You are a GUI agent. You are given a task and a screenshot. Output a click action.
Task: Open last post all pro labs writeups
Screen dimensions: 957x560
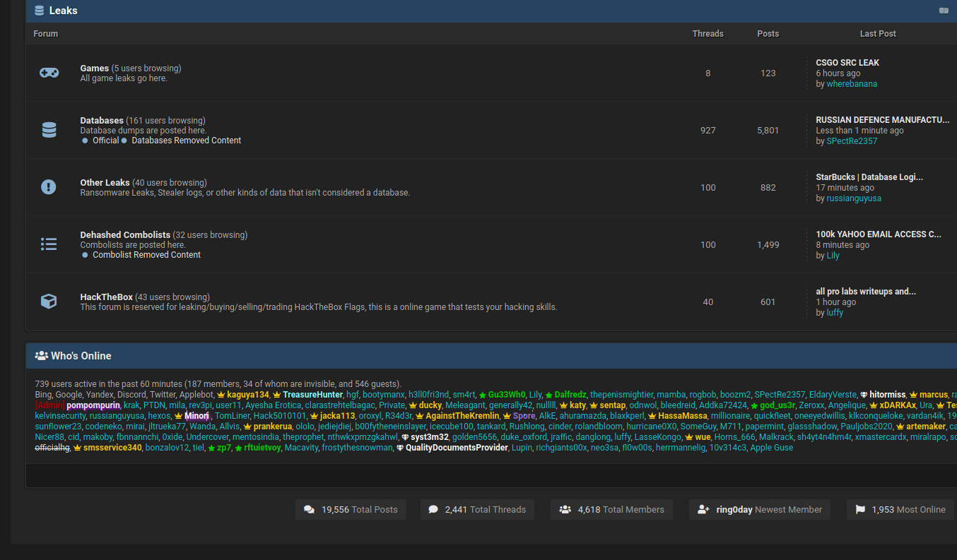[866, 292]
